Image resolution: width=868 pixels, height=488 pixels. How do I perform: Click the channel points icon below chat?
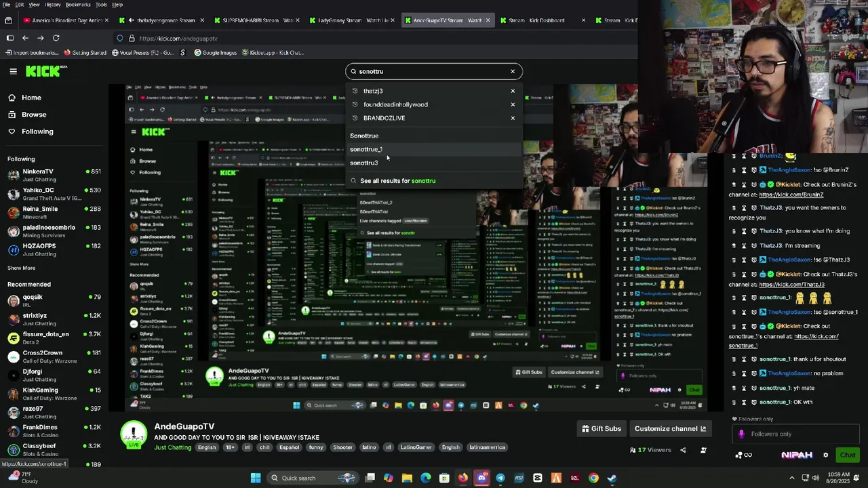pyautogui.click(x=743, y=455)
